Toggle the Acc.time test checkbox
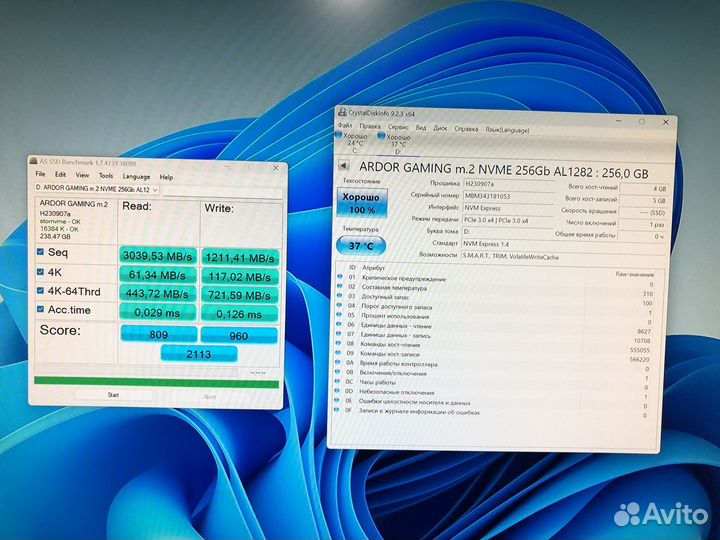Viewport: 720px width, 540px height. click(40, 309)
